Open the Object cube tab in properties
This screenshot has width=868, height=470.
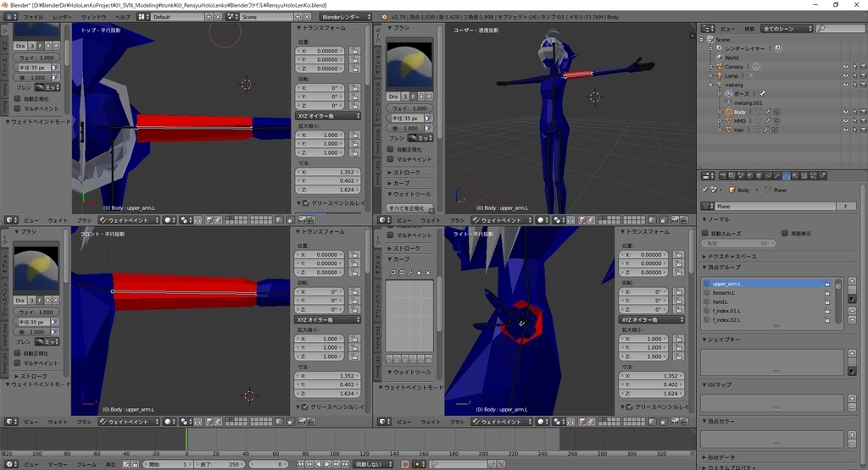(759, 176)
